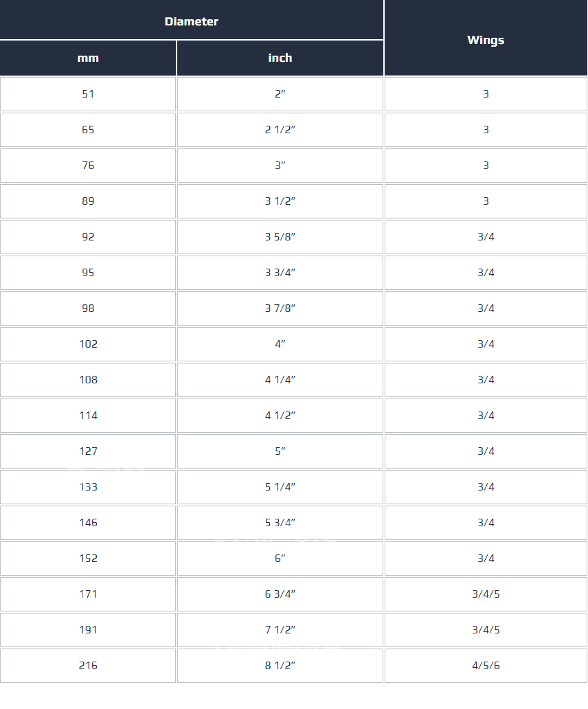Select the 3 1/2" inch value
The width and height of the screenshot is (588, 709).
280,201
